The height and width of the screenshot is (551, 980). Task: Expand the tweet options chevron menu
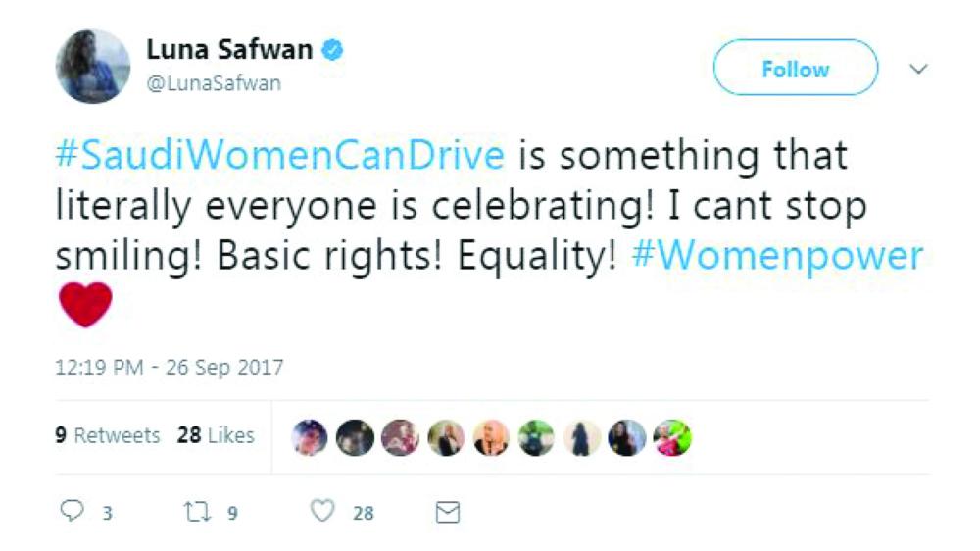click(x=919, y=70)
